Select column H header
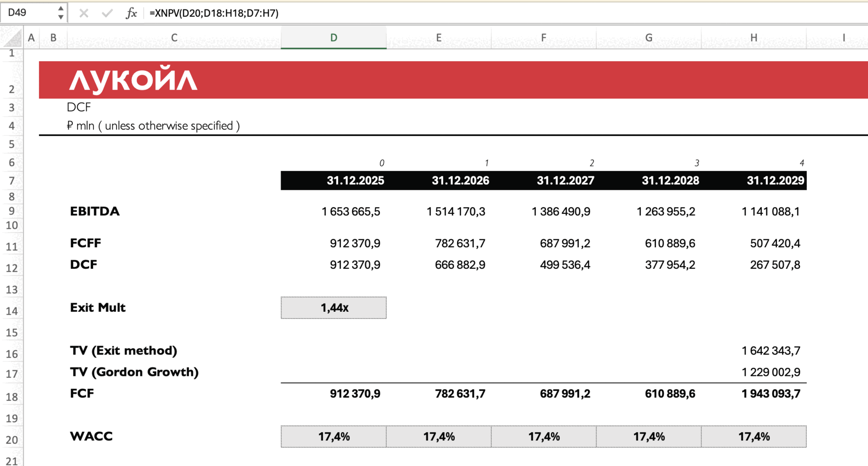Screen dimensions: 868x466 pyautogui.click(x=754, y=38)
